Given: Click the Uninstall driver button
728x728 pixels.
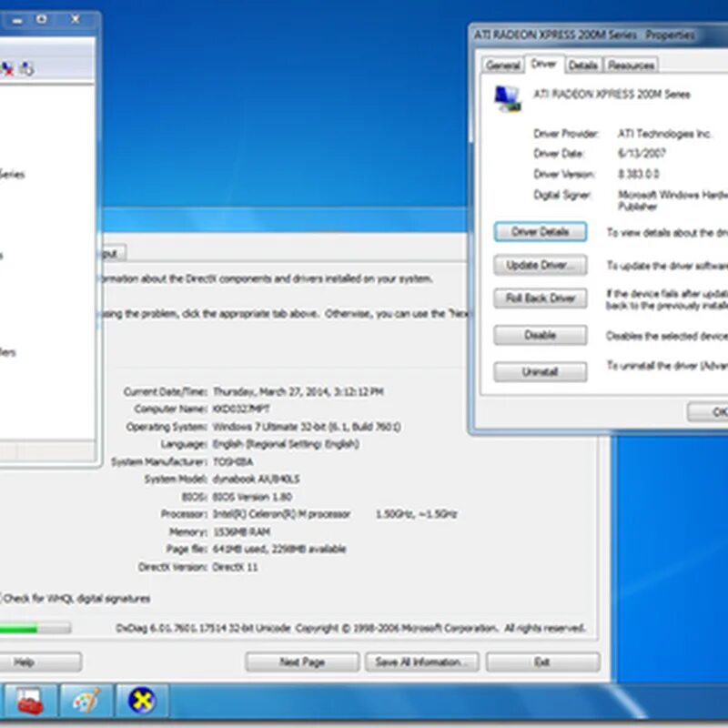Looking at the screenshot, I should pyautogui.click(x=540, y=372).
